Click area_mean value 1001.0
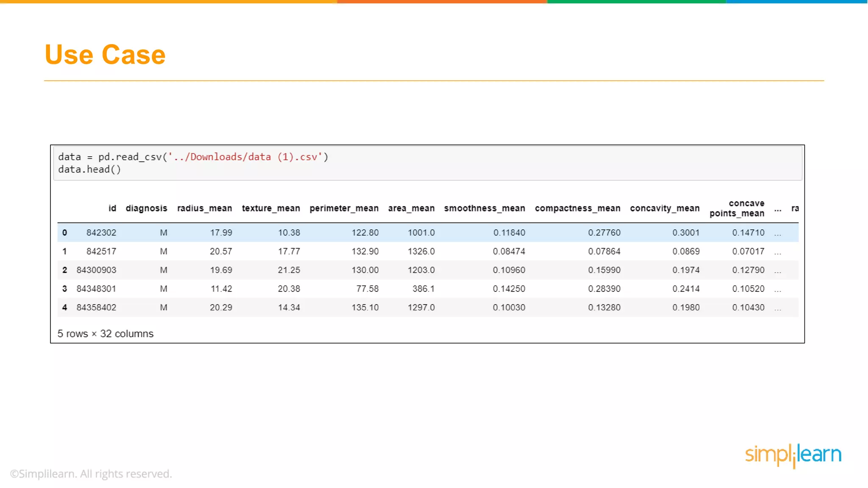 421,233
